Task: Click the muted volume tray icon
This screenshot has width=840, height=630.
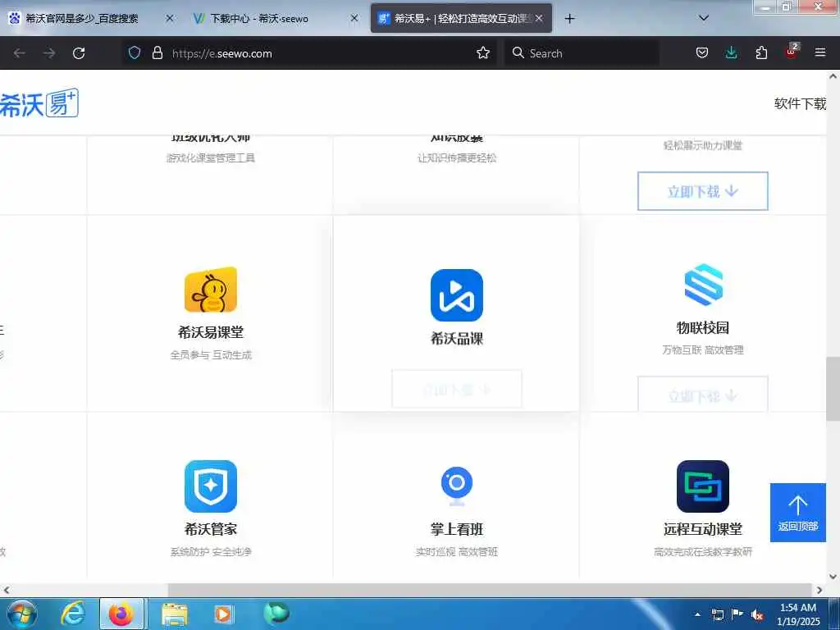Action: tap(757, 615)
